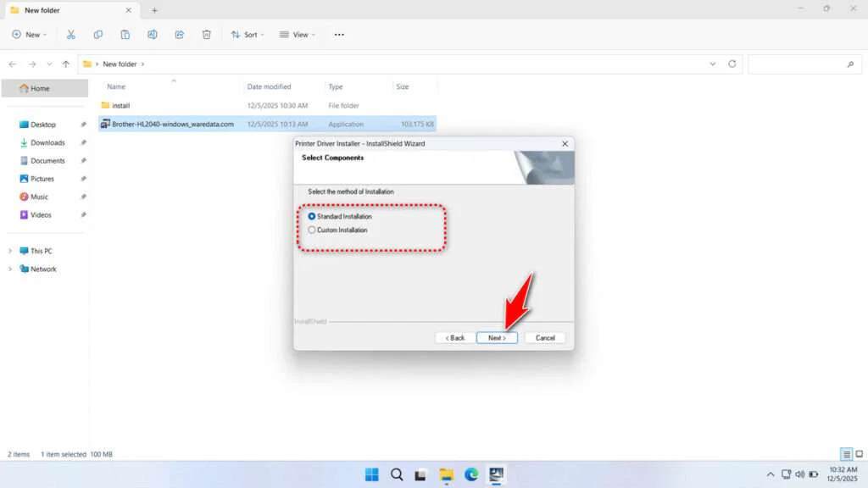Click the Share icon in the toolbar

[x=179, y=34]
